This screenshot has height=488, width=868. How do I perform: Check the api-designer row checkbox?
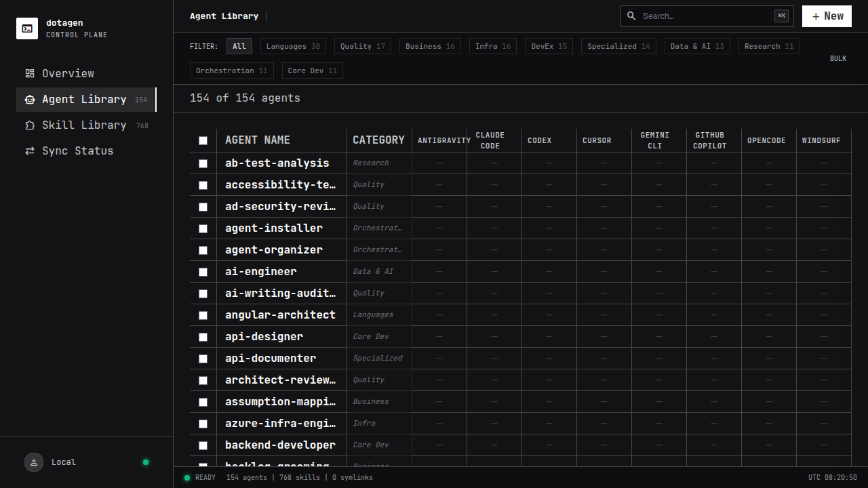(x=203, y=337)
